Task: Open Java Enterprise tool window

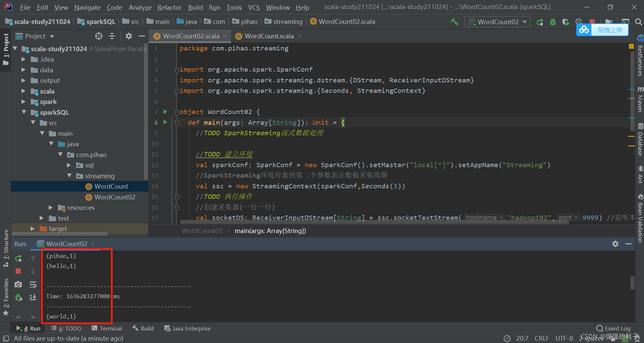Action: (x=187, y=329)
